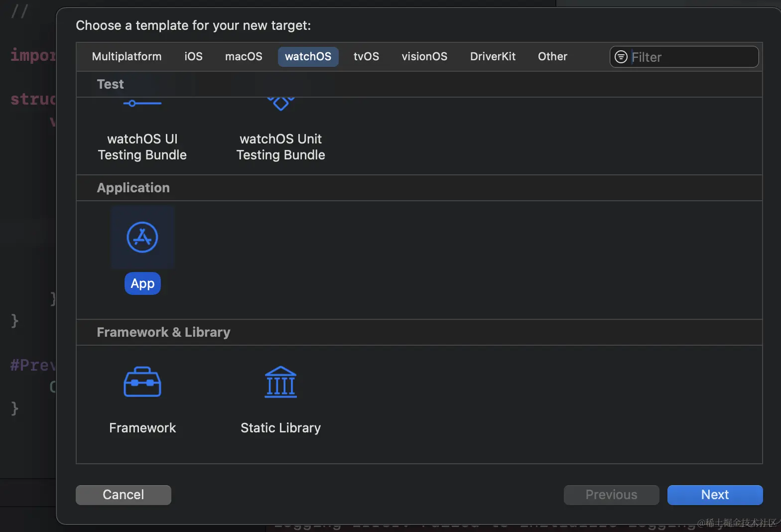Click the Static Library label text
Screen dimensions: 781x532
[280, 428]
